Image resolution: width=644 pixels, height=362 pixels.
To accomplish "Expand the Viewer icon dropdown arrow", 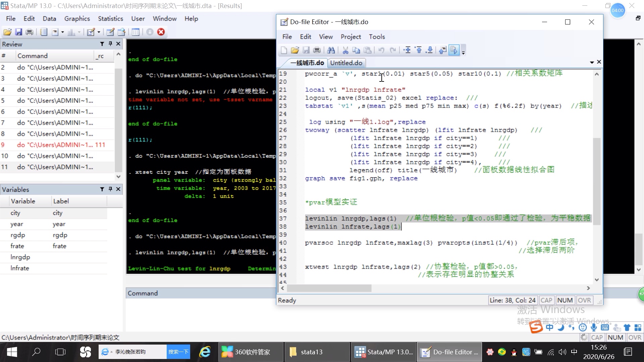I will [62, 32].
